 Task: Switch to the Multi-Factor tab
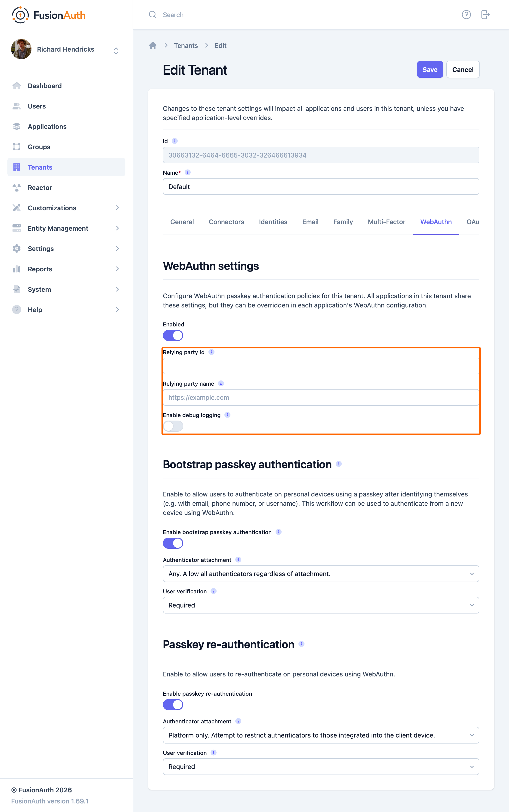click(386, 222)
